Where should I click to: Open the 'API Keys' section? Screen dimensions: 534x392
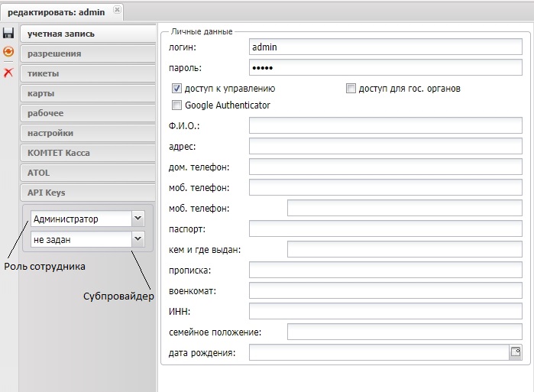tap(87, 193)
